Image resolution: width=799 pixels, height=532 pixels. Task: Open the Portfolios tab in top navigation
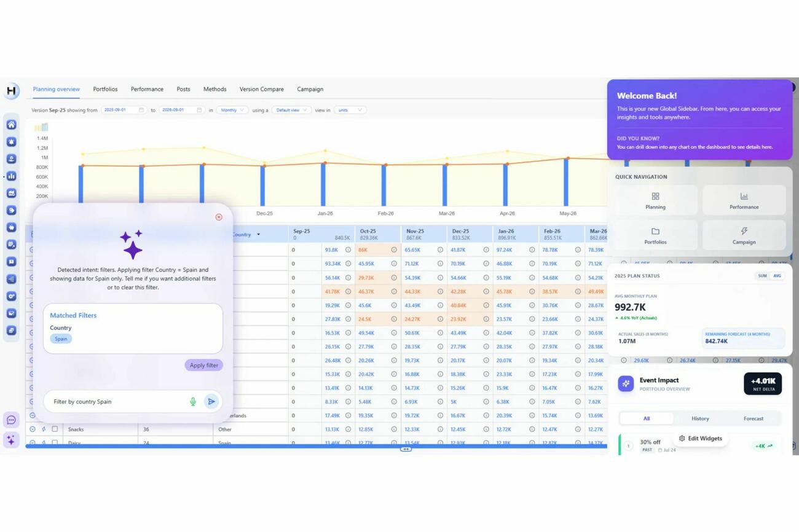tap(105, 89)
